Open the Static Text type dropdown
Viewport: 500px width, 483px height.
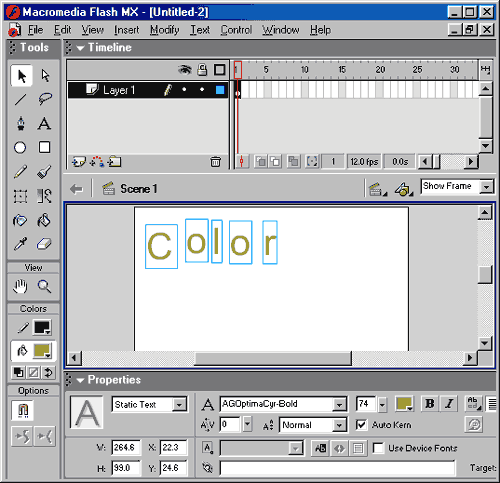(x=179, y=405)
